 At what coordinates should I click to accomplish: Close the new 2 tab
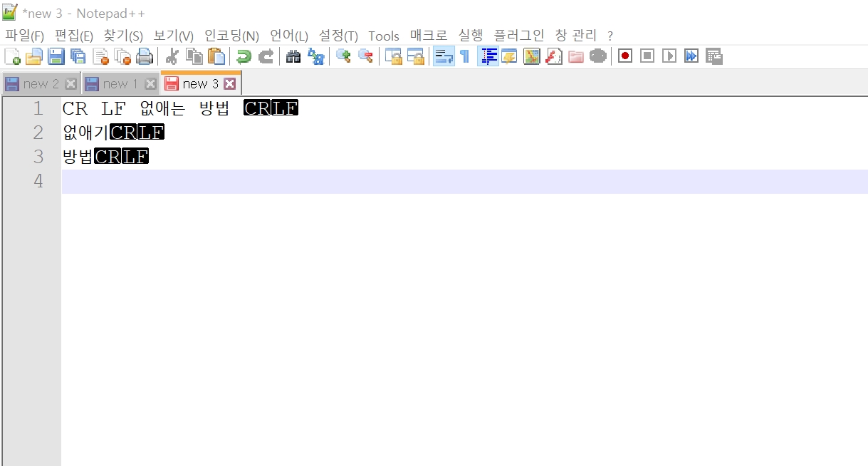[70, 84]
